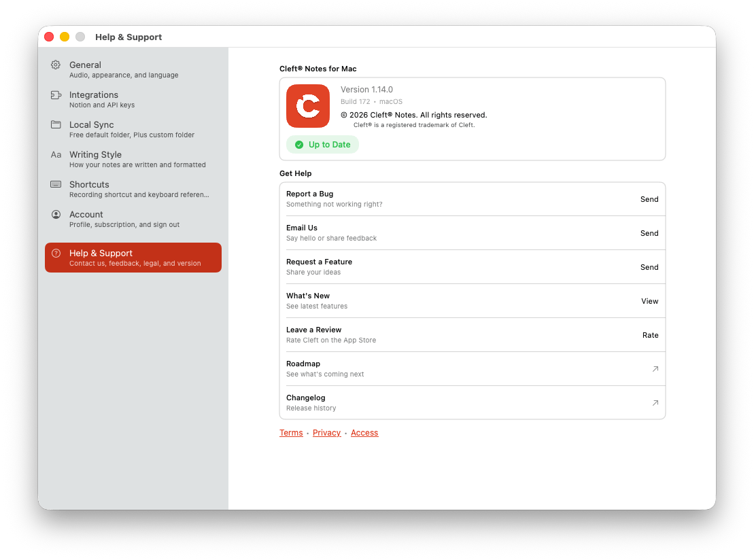Viewport: 754px width, 560px height.
Task: Click the Writing Style Aa icon
Action: tap(56, 155)
